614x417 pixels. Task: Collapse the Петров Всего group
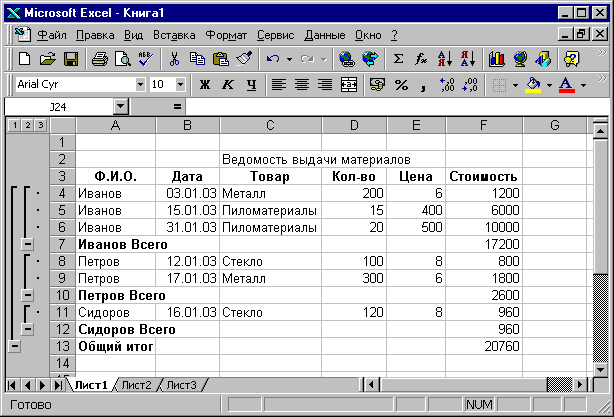(x=27, y=295)
